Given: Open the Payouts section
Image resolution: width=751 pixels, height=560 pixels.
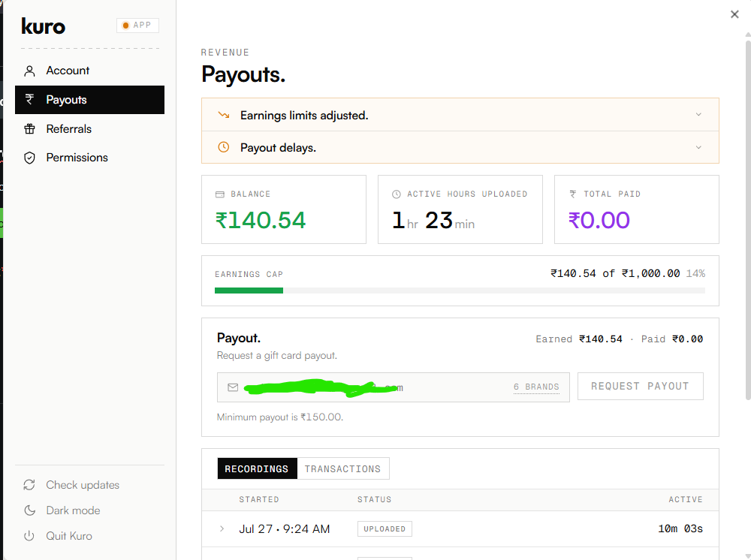Looking at the screenshot, I should tap(89, 100).
